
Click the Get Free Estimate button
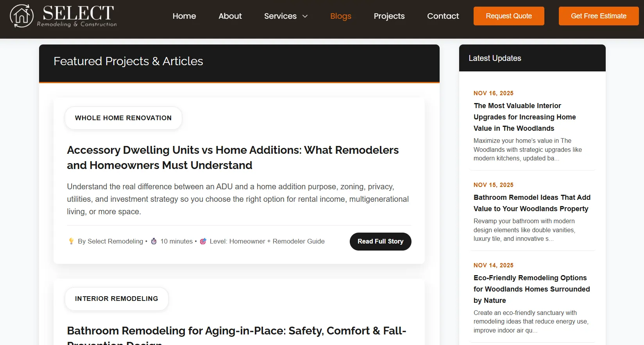599,16
